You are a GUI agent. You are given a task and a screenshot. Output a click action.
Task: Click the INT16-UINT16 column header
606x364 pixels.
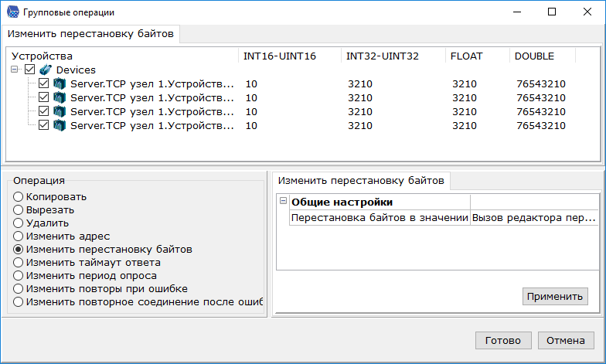pyautogui.click(x=290, y=56)
